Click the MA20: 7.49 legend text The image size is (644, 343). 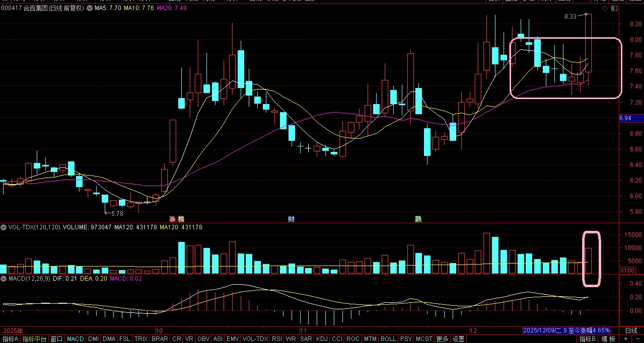pos(172,9)
